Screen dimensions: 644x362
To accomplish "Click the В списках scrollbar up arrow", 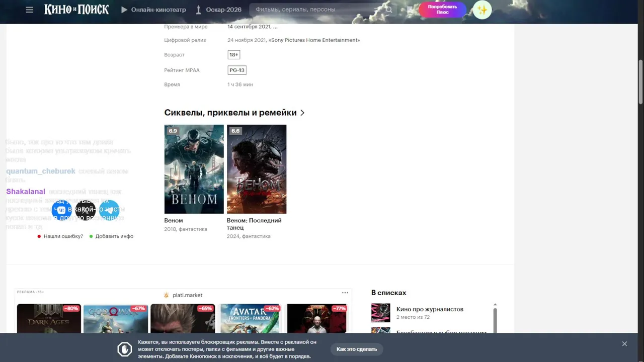I will [495, 305].
